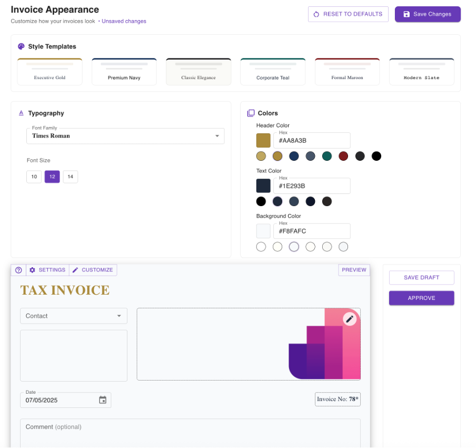476x448 pixels.
Task: Click the Typography section icon
Action: [x=21, y=113]
